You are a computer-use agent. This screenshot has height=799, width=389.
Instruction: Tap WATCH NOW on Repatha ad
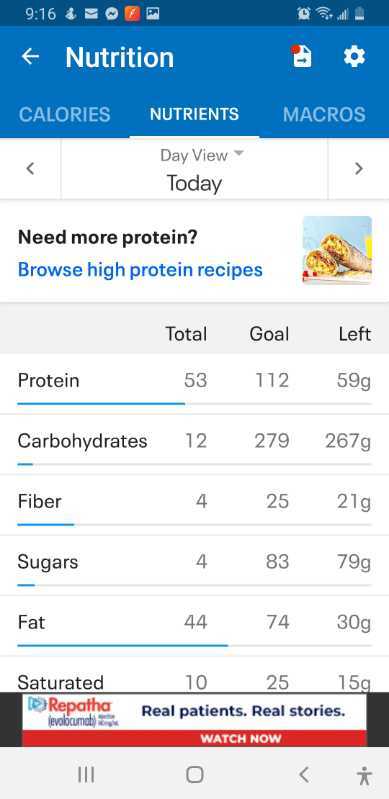pyautogui.click(x=241, y=738)
